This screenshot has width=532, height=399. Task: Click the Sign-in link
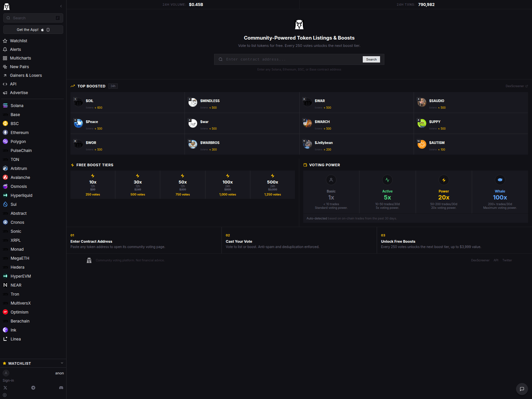(8, 380)
